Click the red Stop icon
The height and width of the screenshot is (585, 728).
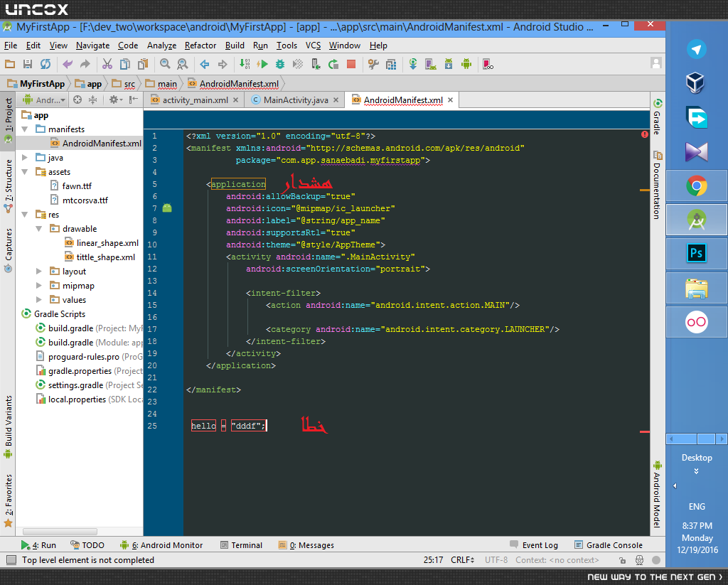(351, 64)
